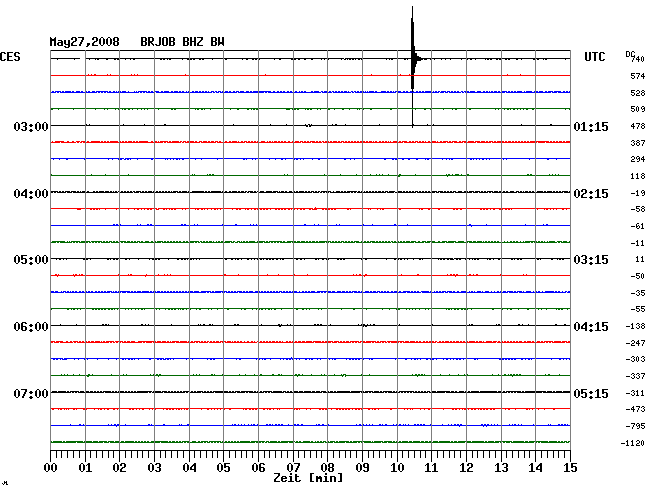Click the UTC time zone label
The height and width of the screenshot is (494, 650).
(x=594, y=57)
